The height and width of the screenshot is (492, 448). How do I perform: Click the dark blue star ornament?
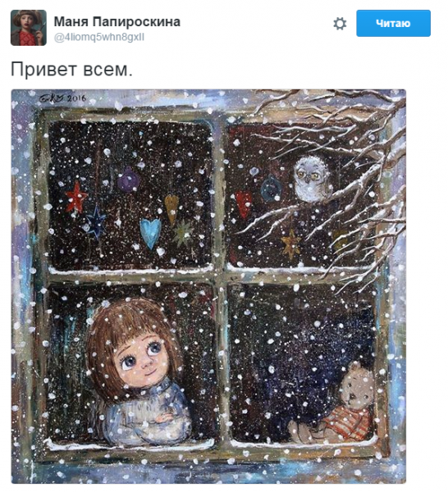95,221
